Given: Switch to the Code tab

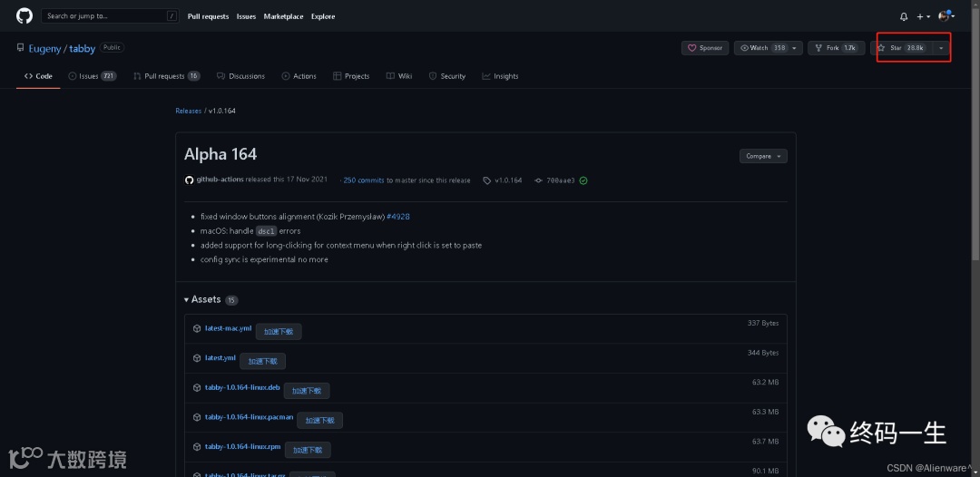Looking at the screenshot, I should 38,76.
